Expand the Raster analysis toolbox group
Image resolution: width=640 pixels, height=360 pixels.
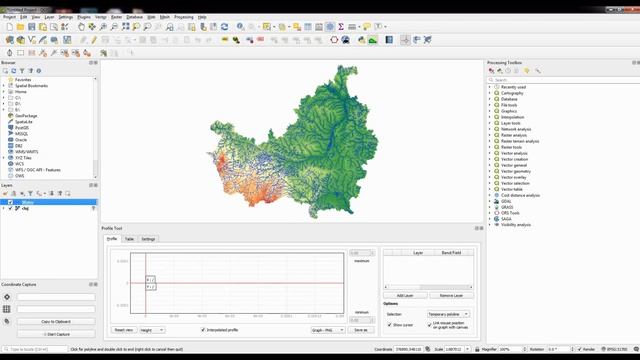pos(490,135)
